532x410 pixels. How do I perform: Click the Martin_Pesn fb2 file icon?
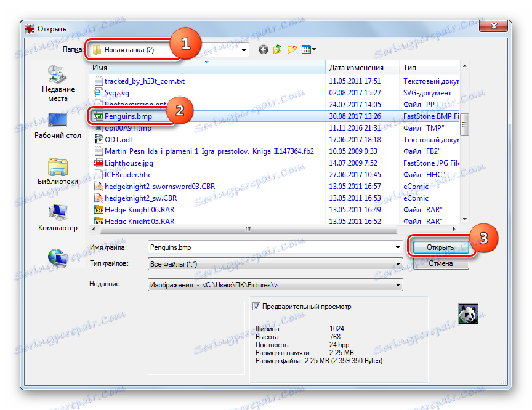(99, 151)
